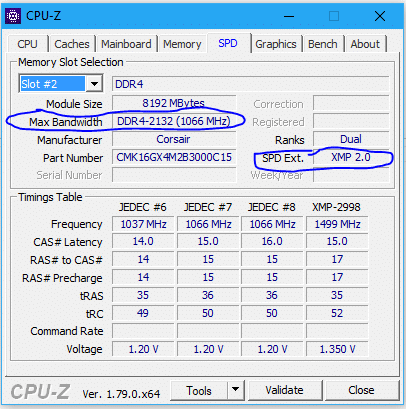This screenshot has height=409, width=406.
Task: Click the XMP-2998 frequency 1499 MHz
Action: [x=337, y=224]
